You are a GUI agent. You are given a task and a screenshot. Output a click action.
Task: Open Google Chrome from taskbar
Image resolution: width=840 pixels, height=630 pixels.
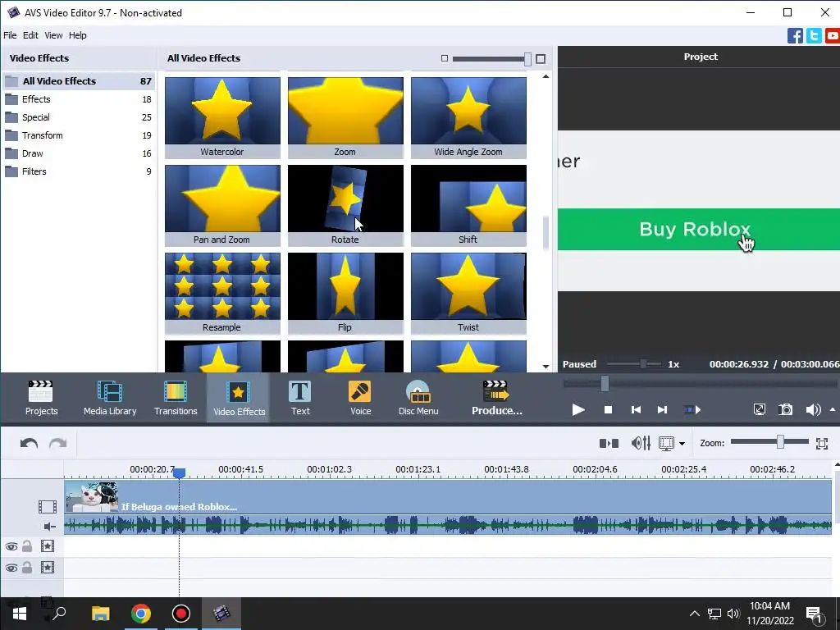[x=141, y=614]
